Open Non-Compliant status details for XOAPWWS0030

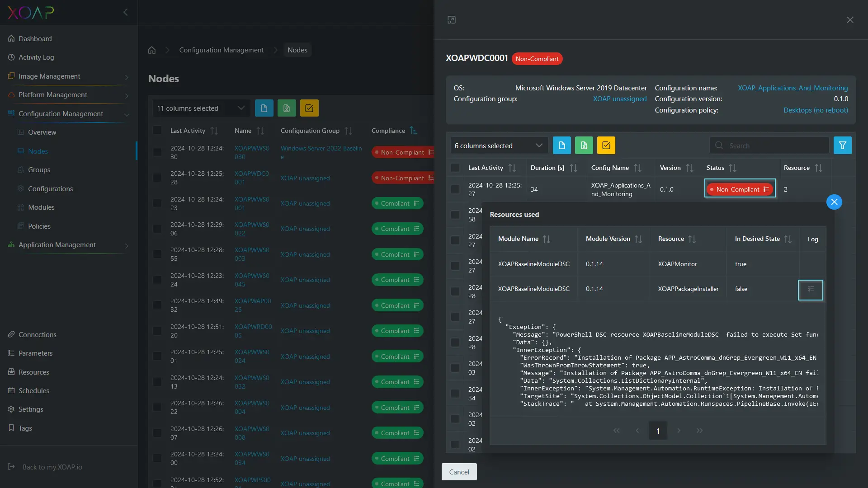click(x=403, y=152)
